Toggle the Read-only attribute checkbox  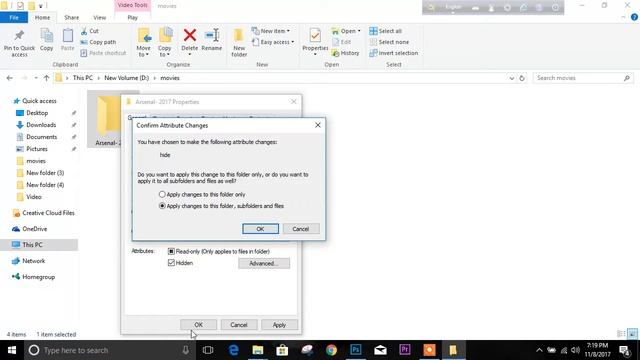[171, 251]
